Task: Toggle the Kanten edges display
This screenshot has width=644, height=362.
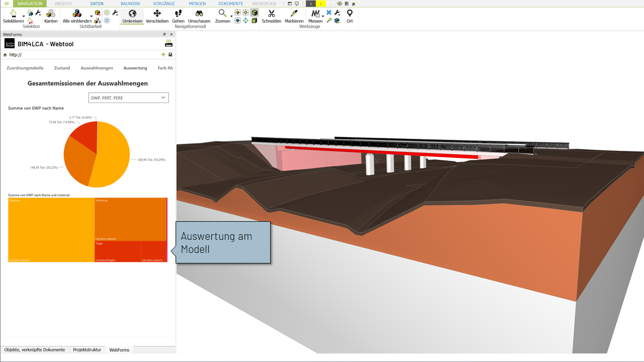Action: click(x=51, y=16)
